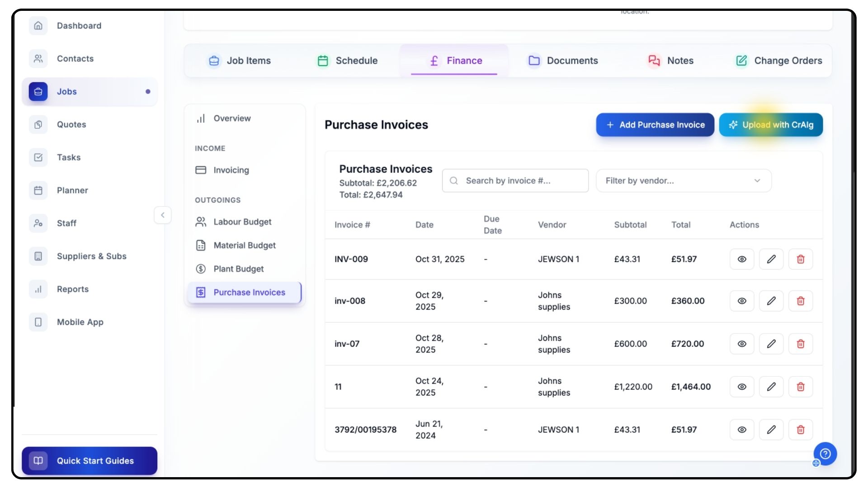Switch to the Documents tab

click(x=563, y=61)
